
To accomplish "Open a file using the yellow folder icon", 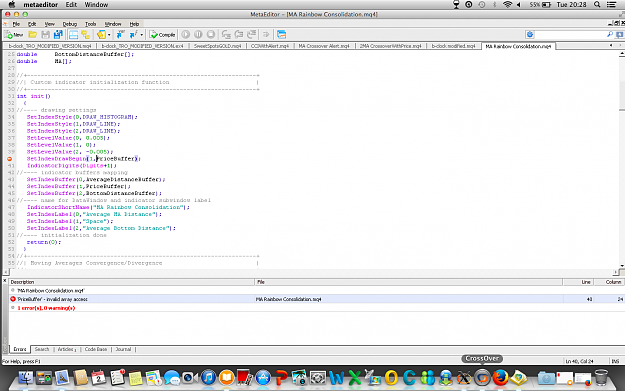I will click(33, 35).
